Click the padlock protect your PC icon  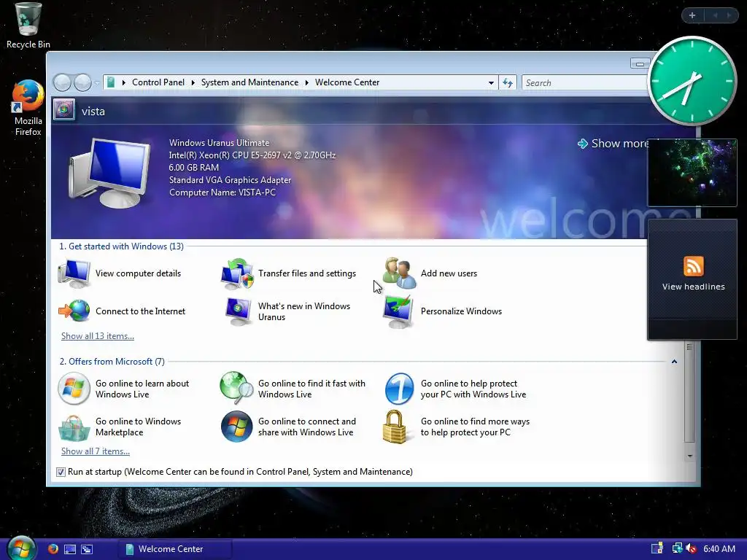[395, 427]
